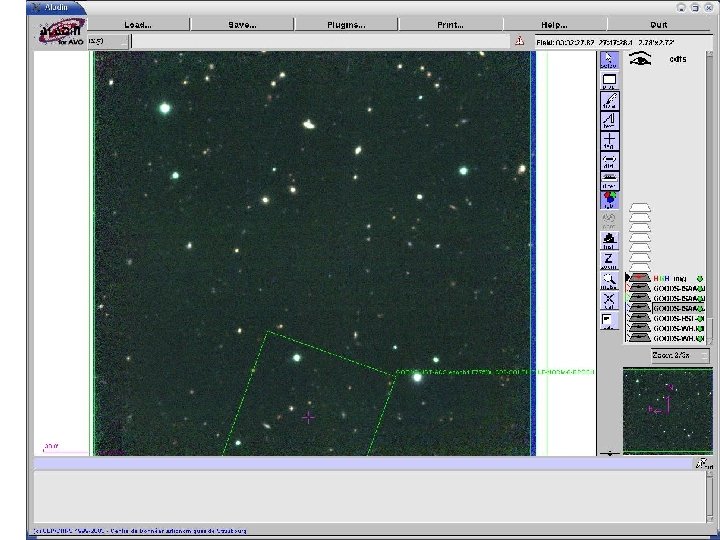Click inside the location input field
This screenshot has width=720, height=540.
coord(321,41)
